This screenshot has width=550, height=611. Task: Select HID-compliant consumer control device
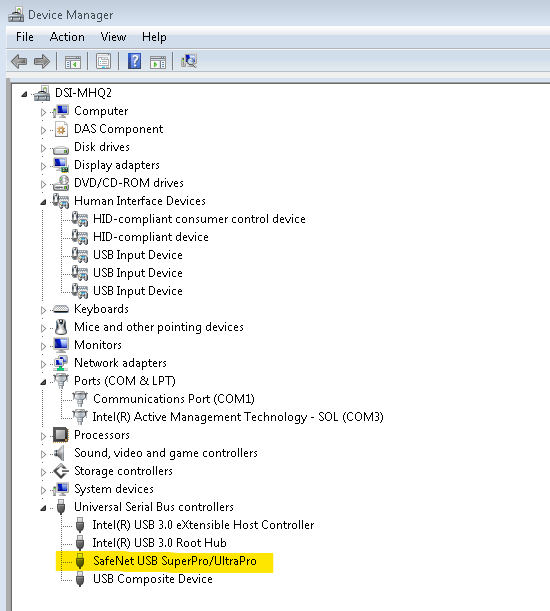pos(199,219)
